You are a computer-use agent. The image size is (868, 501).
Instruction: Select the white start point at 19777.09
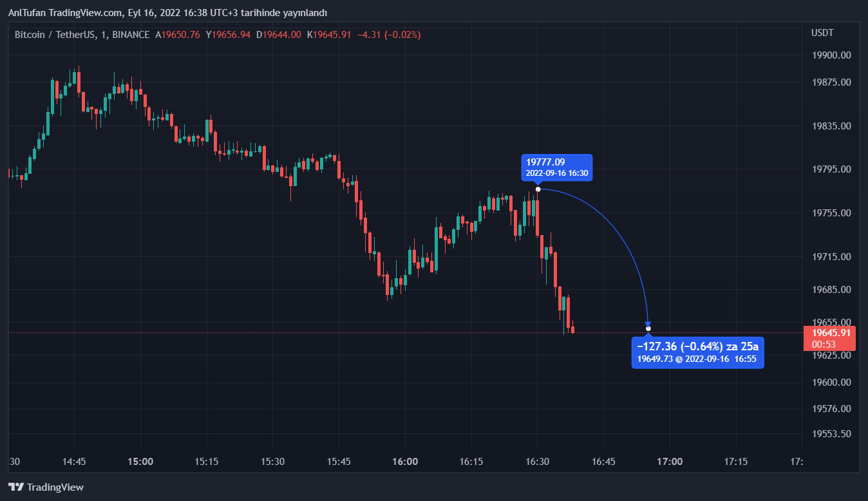538,189
